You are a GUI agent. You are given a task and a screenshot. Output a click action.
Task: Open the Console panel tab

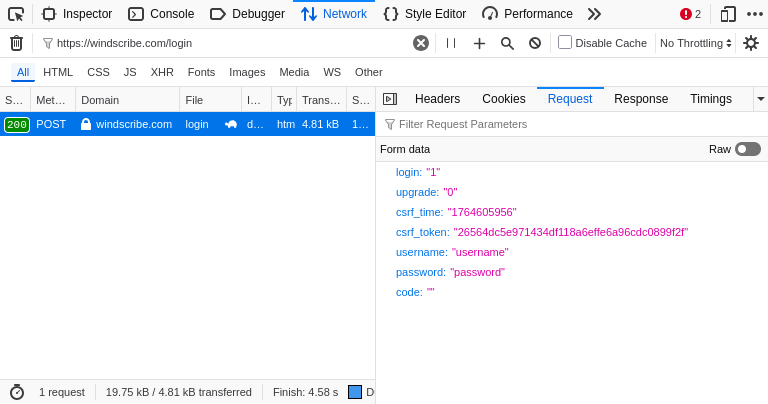point(161,14)
